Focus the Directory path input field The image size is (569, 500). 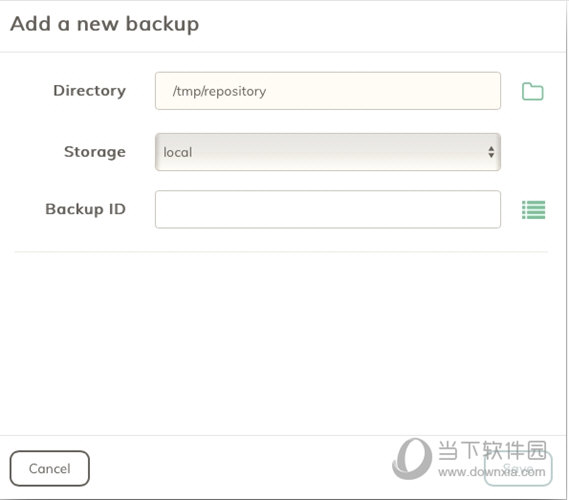point(328,91)
